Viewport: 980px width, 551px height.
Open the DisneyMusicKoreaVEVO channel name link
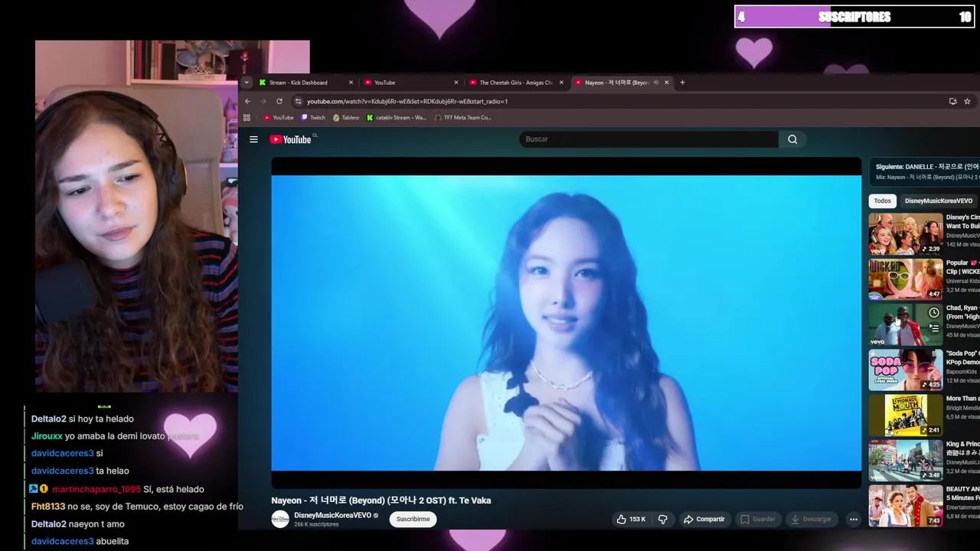coord(332,515)
